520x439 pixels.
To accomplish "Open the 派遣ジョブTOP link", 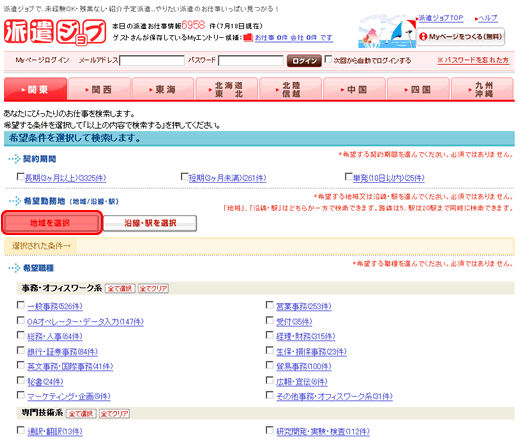I will (x=441, y=18).
